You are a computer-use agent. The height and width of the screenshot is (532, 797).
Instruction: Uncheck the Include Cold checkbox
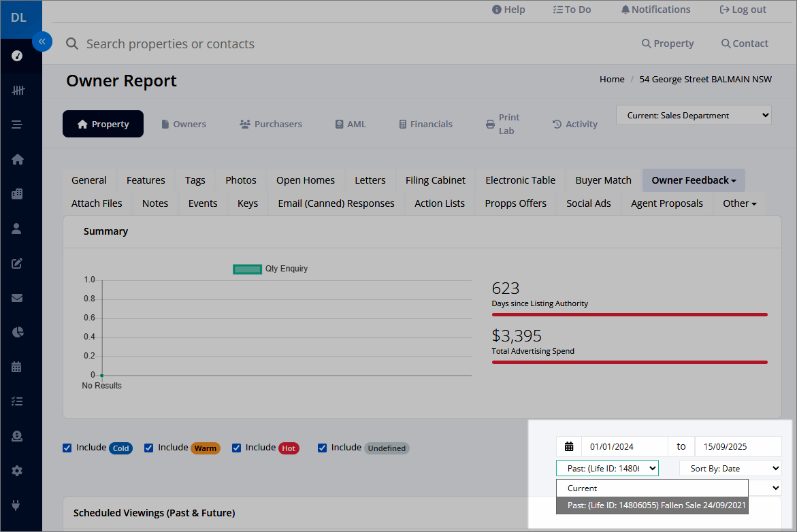pyautogui.click(x=67, y=448)
